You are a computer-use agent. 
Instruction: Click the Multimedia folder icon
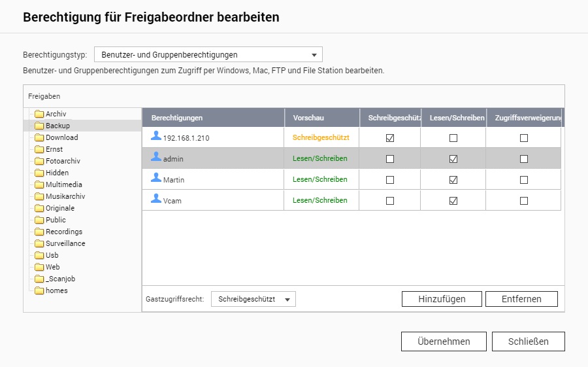tap(39, 184)
